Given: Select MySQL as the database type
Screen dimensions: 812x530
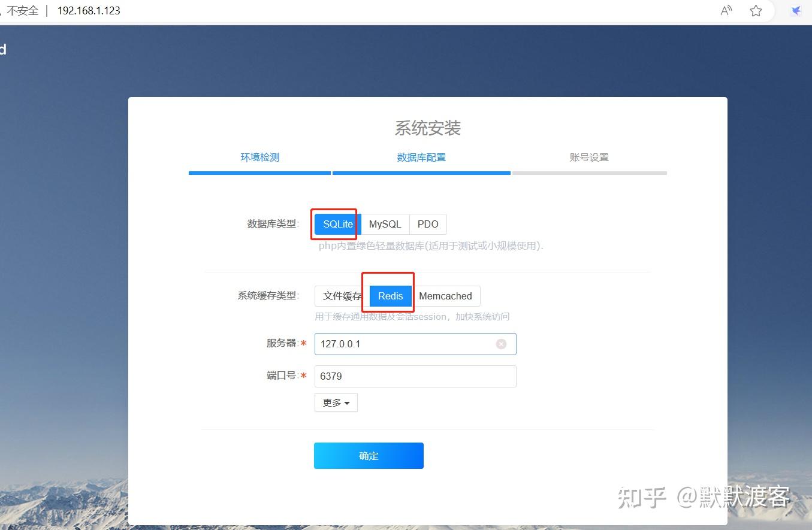Looking at the screenshot, I should 385,224.
